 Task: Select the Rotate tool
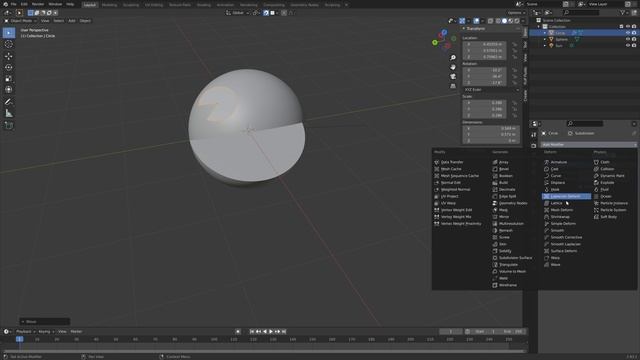pyautogui.click(x=9, y=67)
